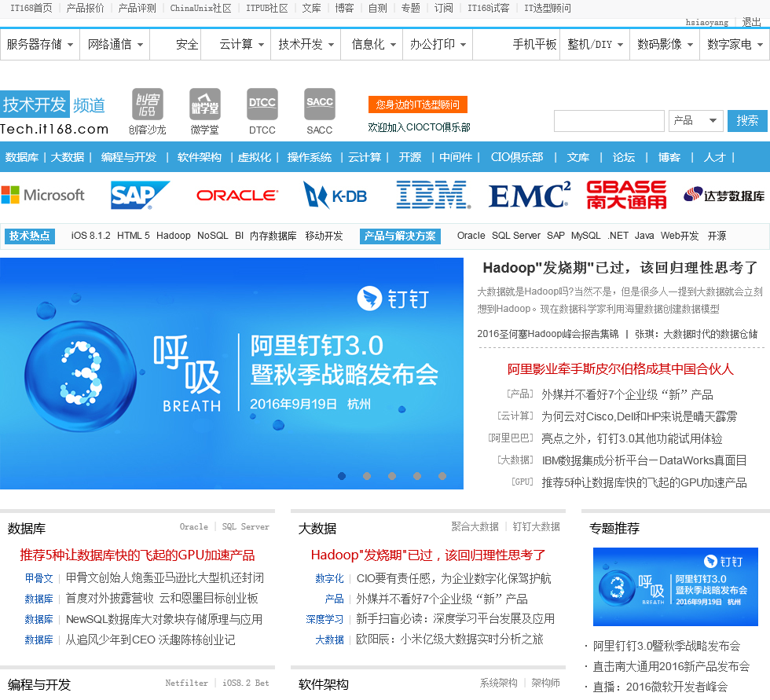Click the 达梦数据库 logo
Viewport: 770px width, 700px height.
click(x=724, y=196)
